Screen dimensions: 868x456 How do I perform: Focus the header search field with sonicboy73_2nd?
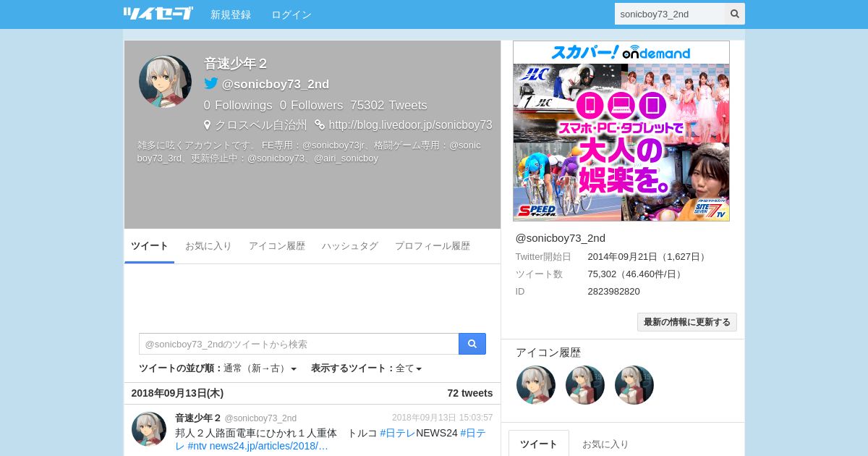(x=670, y=14)
